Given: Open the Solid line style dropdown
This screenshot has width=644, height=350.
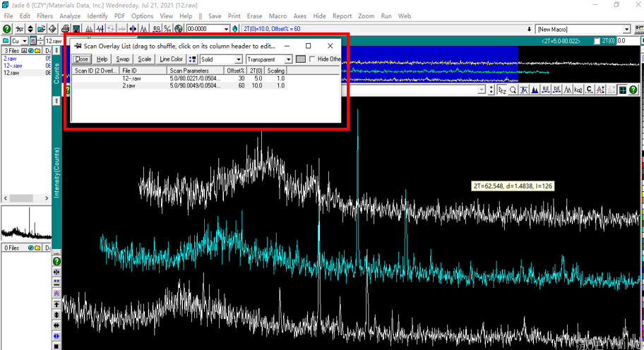Looking at the screenshot, I should pyautogui.click(x=238, y=59).
